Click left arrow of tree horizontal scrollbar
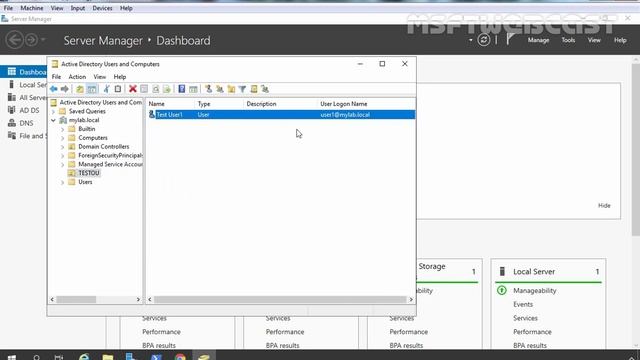Screen dimensions: 640x360 [x=52, y=300]
